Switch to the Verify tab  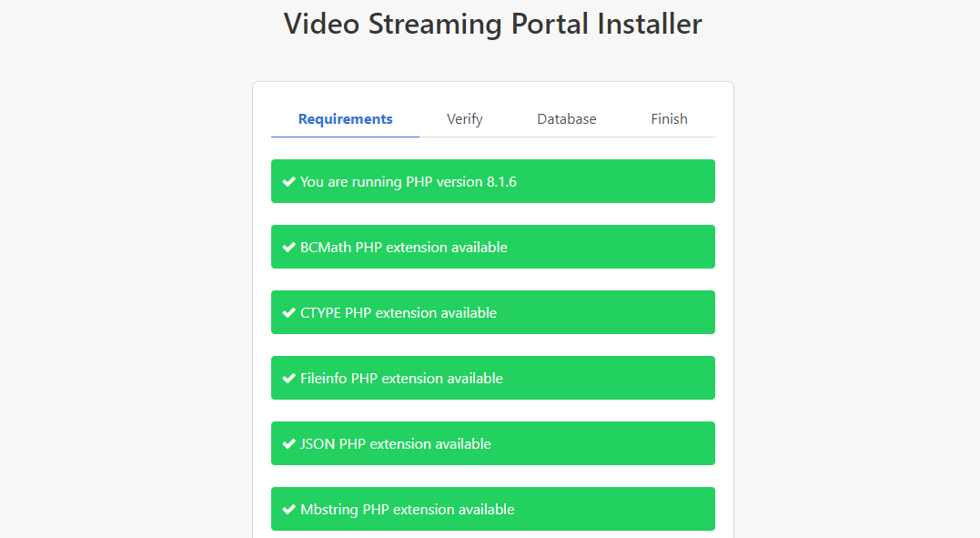pos(464,119)
